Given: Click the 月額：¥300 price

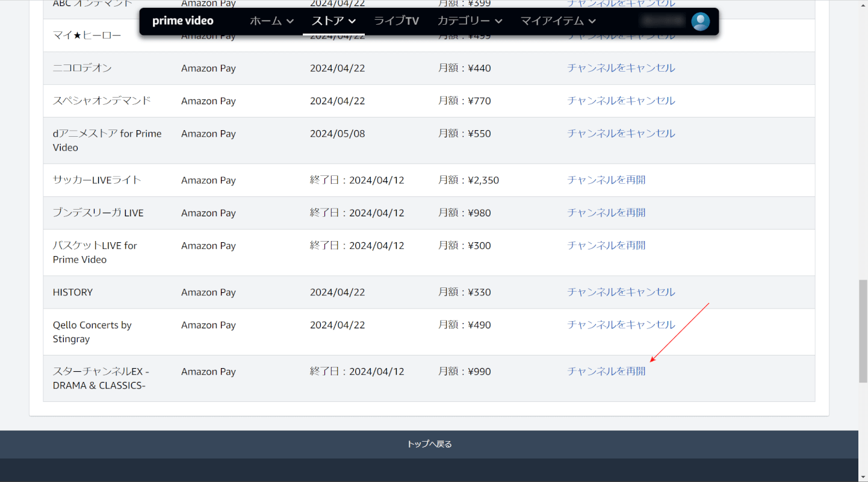Looking at the screenshot, I should [465, 245].
